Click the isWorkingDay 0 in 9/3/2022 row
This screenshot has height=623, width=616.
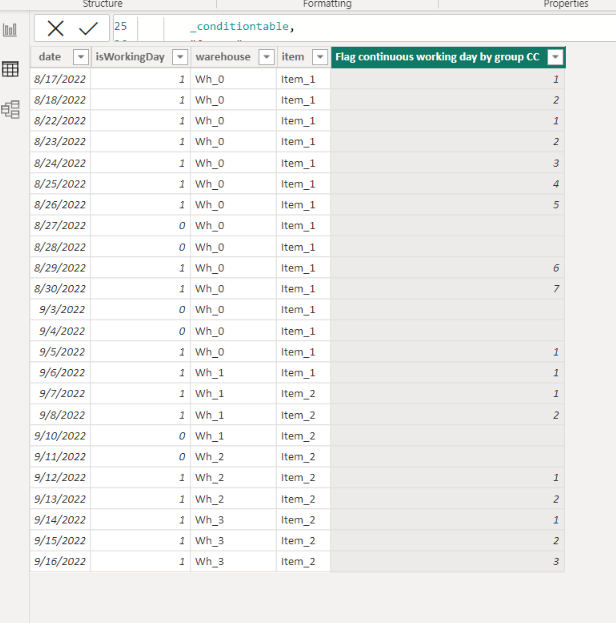(140, 309)
